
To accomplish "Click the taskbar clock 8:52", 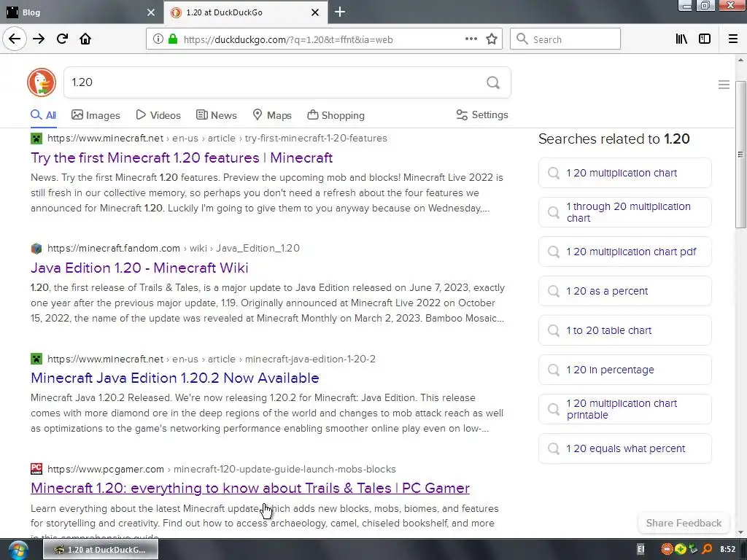I will pyautogui.click(x=727, y=550).
